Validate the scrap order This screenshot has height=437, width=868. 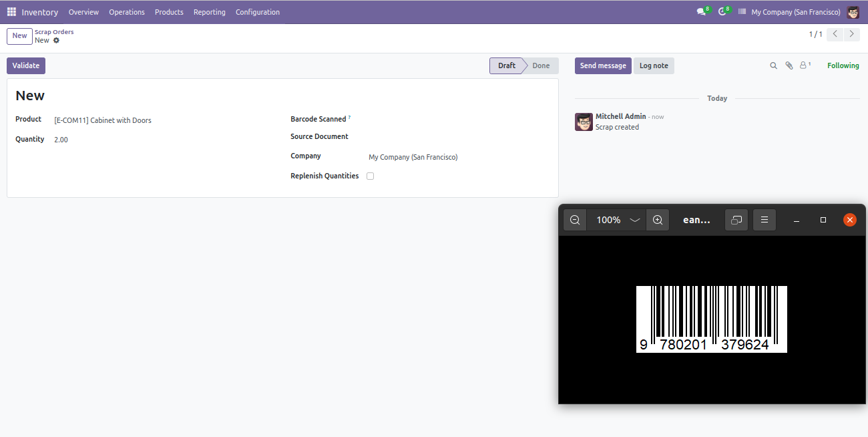tap(26, 65)
